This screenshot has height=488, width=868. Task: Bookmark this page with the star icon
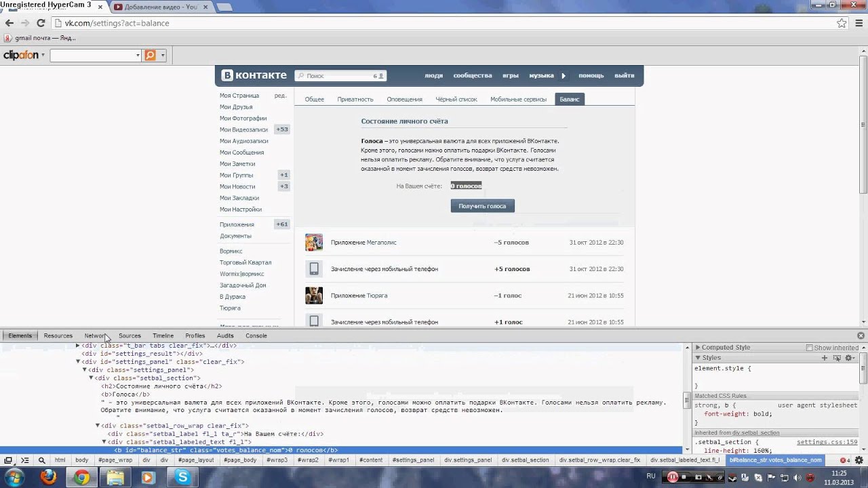842,23
